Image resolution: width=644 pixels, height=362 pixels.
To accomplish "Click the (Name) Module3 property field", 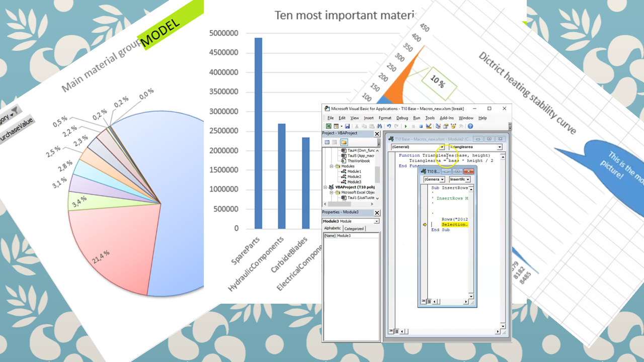I will 350,235.
